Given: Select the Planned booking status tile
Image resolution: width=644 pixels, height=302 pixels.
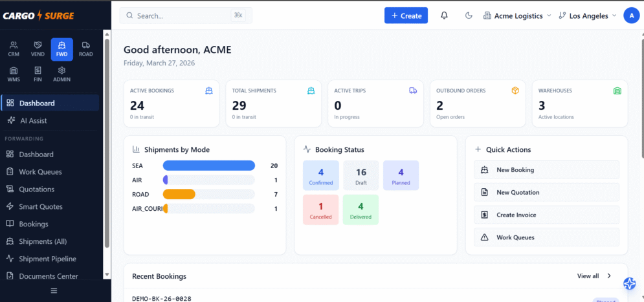Looking at the screenshot, I should (401, 176).
